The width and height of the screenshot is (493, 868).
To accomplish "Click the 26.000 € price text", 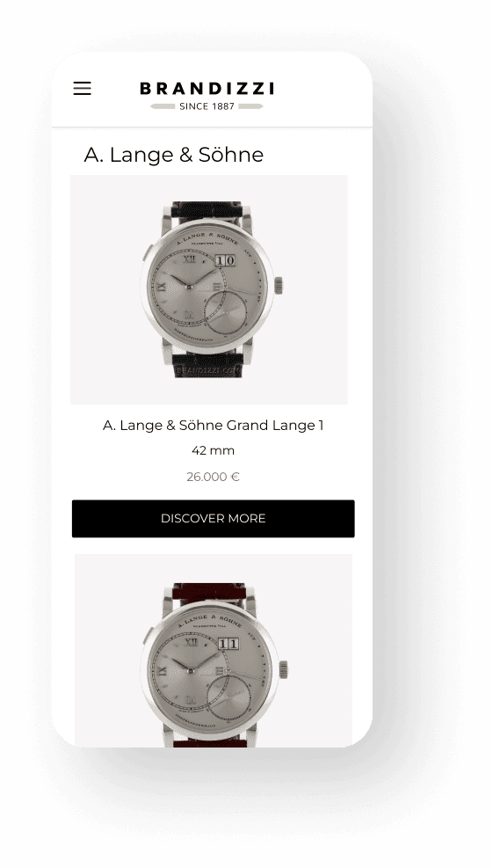I will 213,477.
